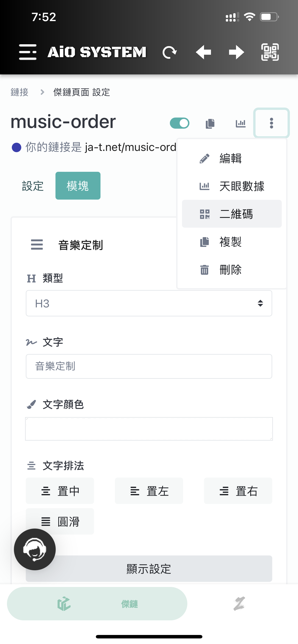Go forward with the right arrow icon

[x=236, y=52]
